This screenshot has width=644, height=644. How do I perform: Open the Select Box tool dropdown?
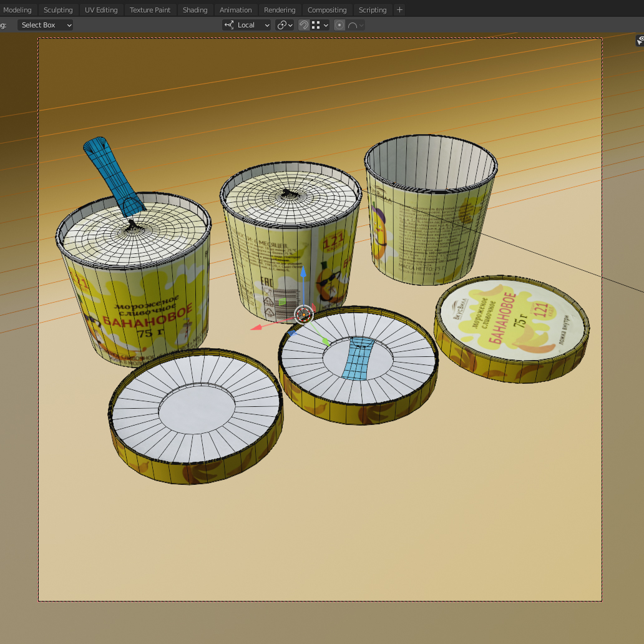pyautogui.click(x=45, y=25)
